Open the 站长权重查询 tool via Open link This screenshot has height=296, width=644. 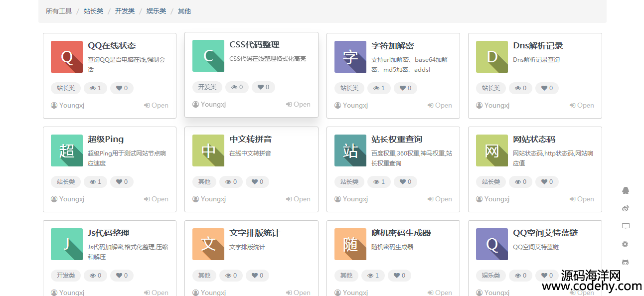pos(440,199)
